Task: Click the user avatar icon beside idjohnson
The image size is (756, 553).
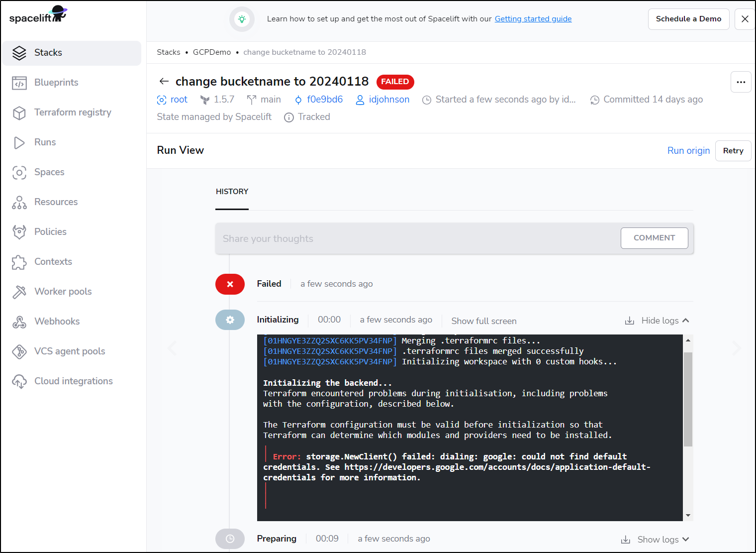Action: point(360,100)
